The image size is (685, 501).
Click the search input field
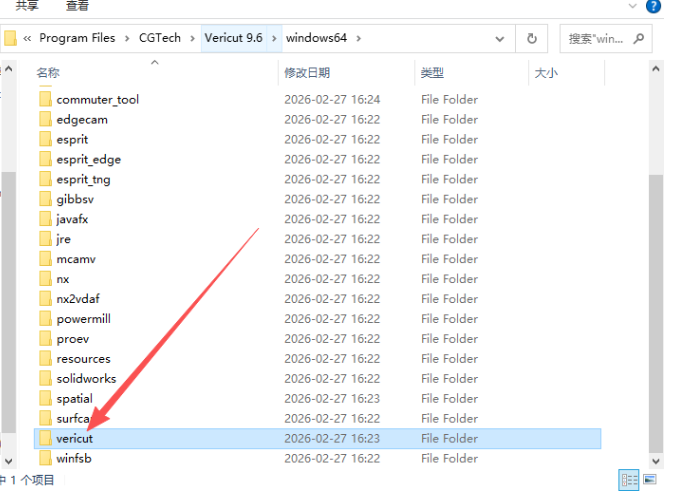tap(595, 39)
